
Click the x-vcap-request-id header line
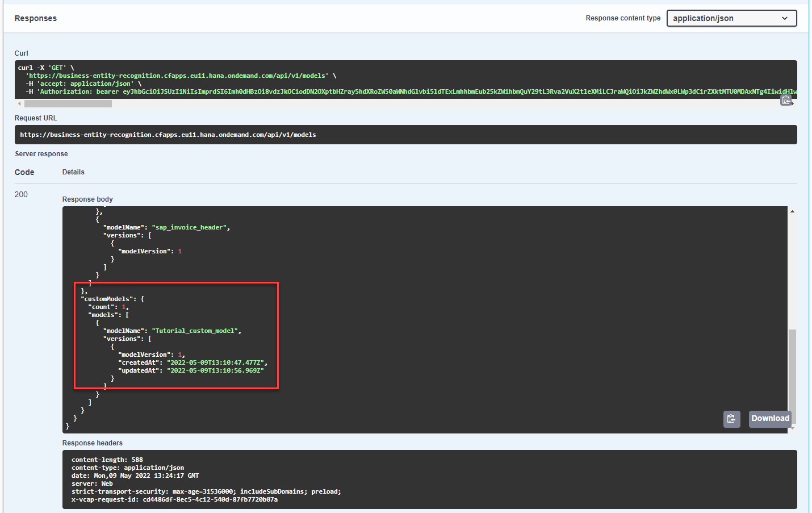pos(175,499)
